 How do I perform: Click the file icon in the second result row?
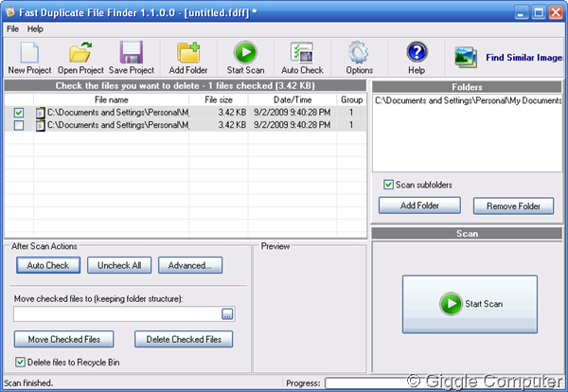pos(40,125)
